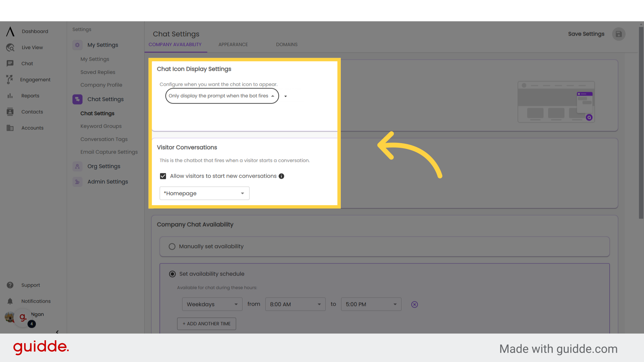
Task: Click the Accounts building icon
Action: pyautogui.click(x=10, y=128)
